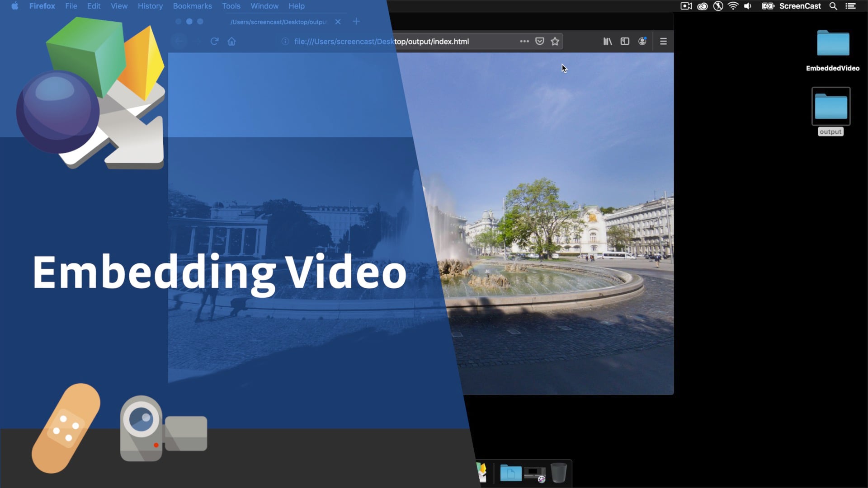
Task: Open the Documents folder from the Dock
Action: click(511, 472)
